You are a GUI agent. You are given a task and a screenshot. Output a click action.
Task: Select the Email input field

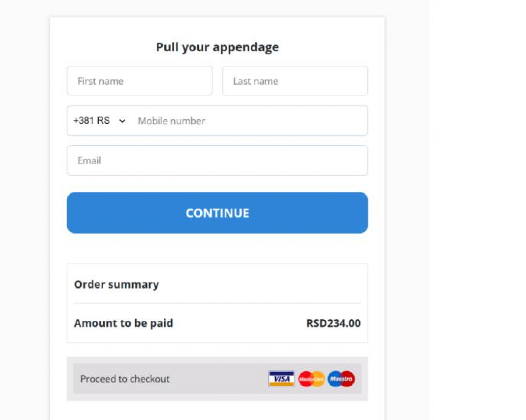pos(217,161)
